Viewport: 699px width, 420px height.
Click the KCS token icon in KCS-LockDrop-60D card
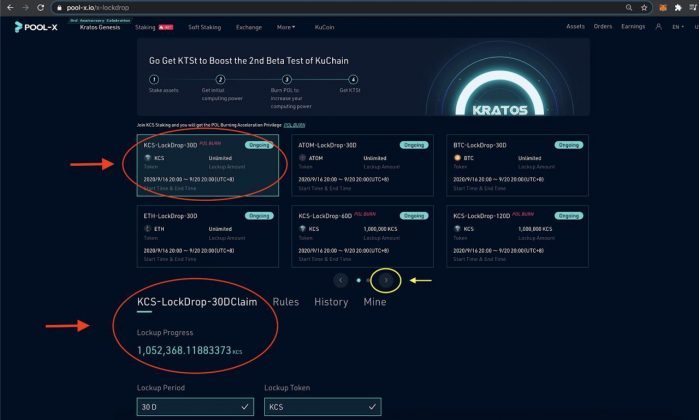[x=302, y=229]
